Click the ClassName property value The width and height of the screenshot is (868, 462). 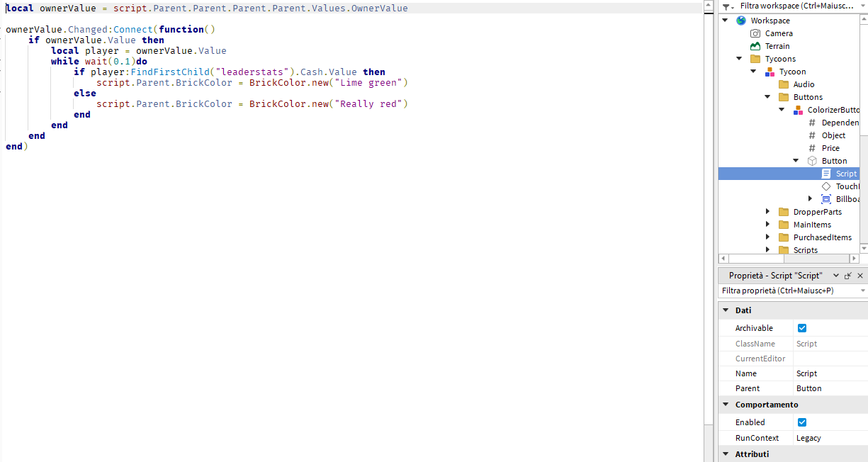point(830,344)
